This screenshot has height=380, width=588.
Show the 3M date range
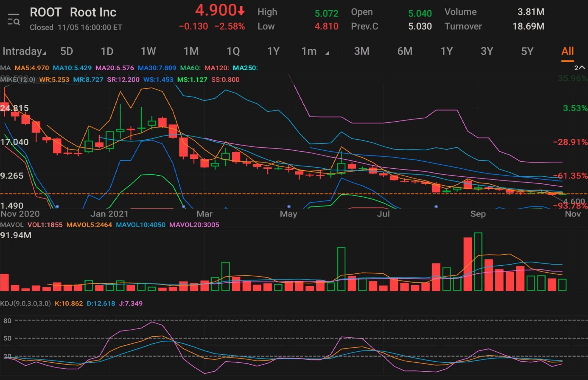(362, 51)
